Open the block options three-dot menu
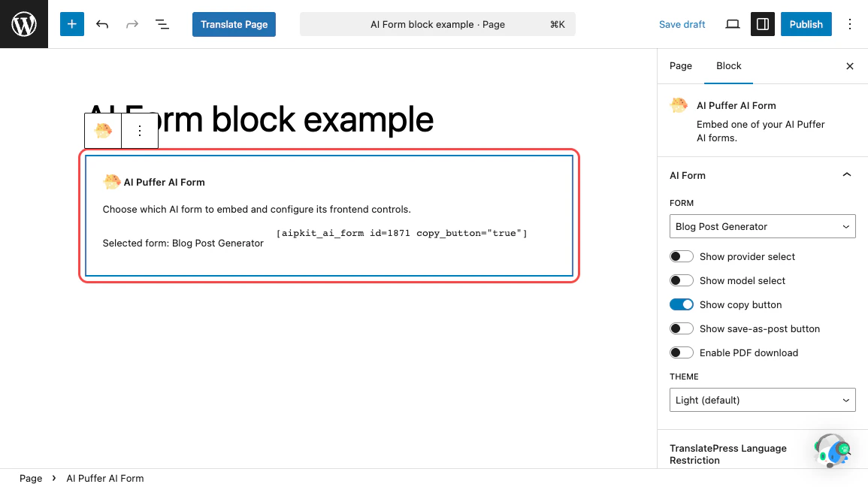This screenshot has width=868, height=487. (140, 130)
